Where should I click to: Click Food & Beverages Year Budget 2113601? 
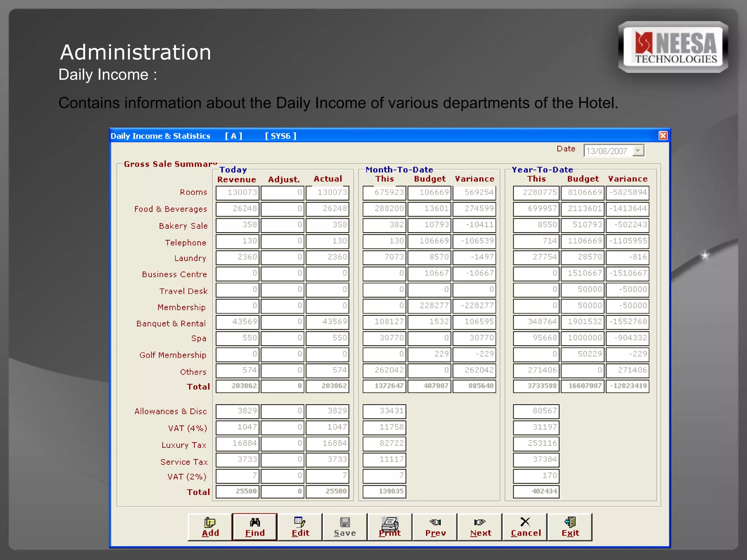(x=582, y=209)
